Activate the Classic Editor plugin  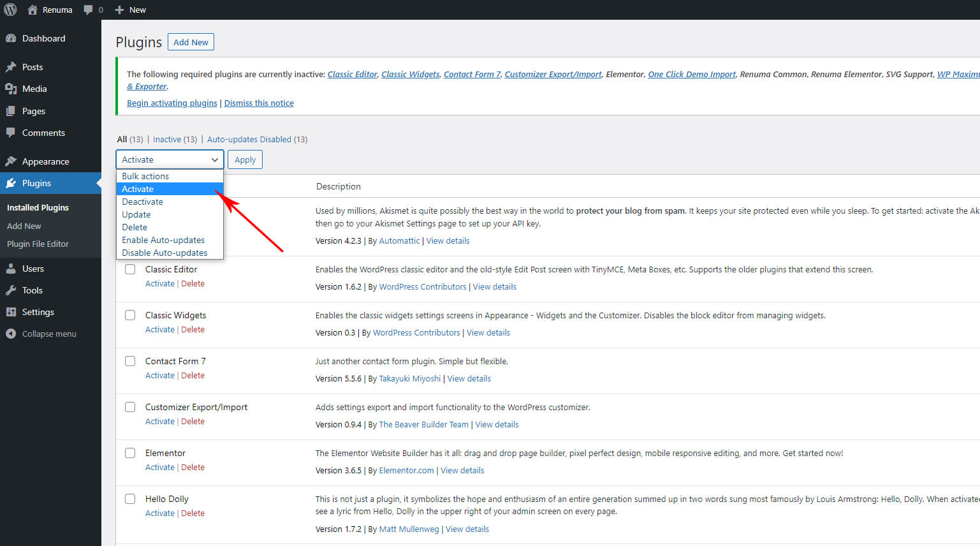coord(159,283)
